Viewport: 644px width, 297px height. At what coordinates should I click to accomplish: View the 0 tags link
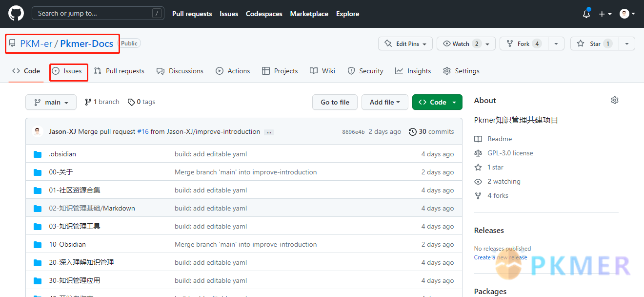point(141,102)
